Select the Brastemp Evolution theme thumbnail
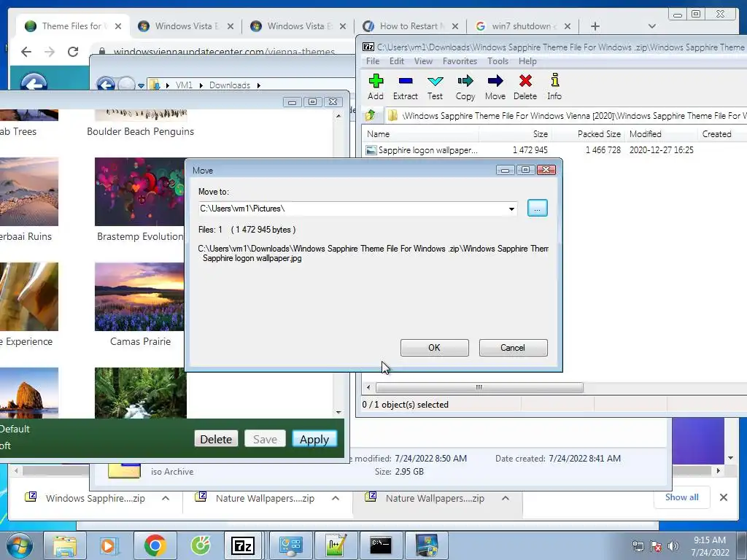 (140, 192)
